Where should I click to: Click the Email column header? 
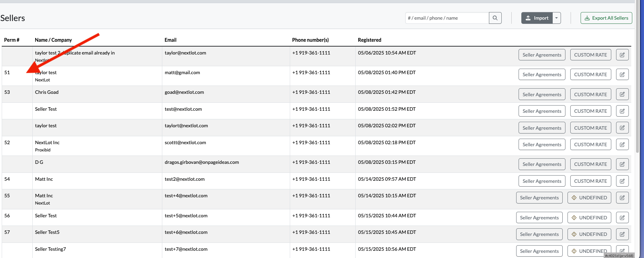[x=171, y=40]
